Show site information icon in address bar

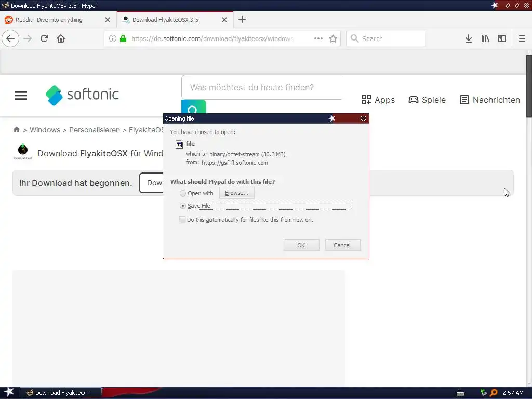(x=113, y=38)
